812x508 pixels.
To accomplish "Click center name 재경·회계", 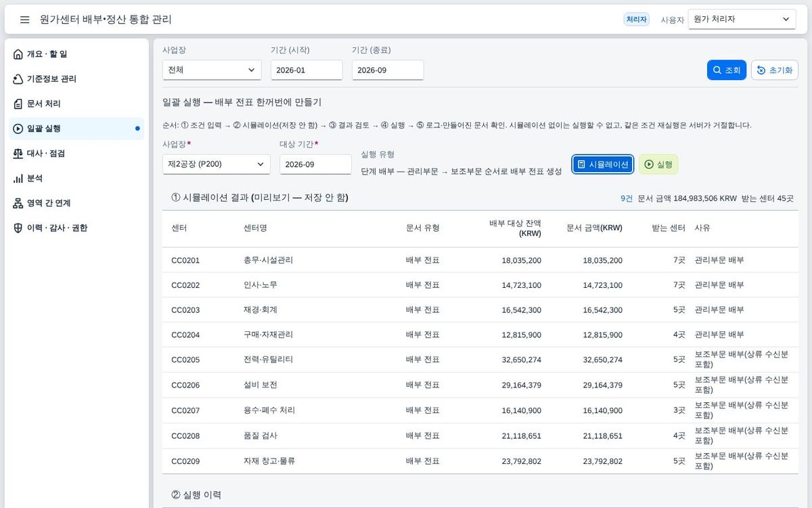I will [261, 310].
